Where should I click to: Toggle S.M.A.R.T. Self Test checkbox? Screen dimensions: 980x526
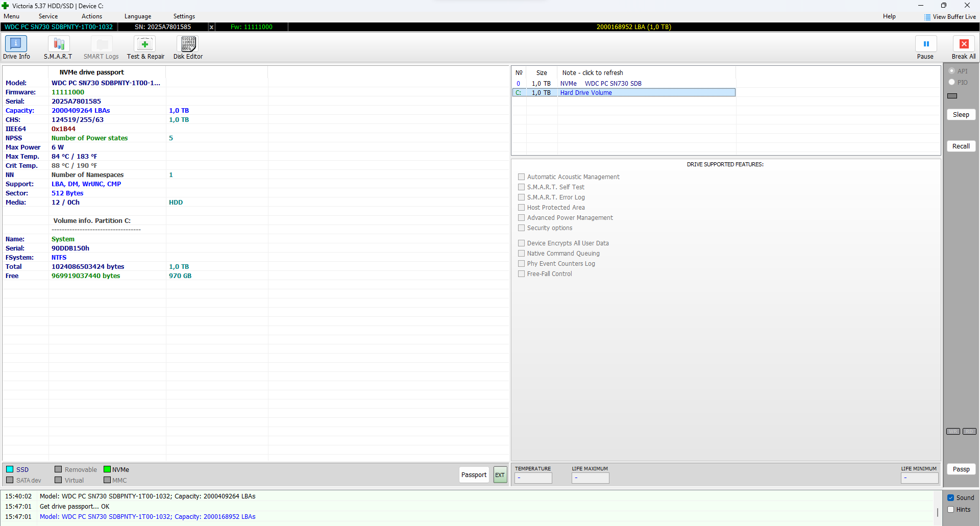coord(522,187)
